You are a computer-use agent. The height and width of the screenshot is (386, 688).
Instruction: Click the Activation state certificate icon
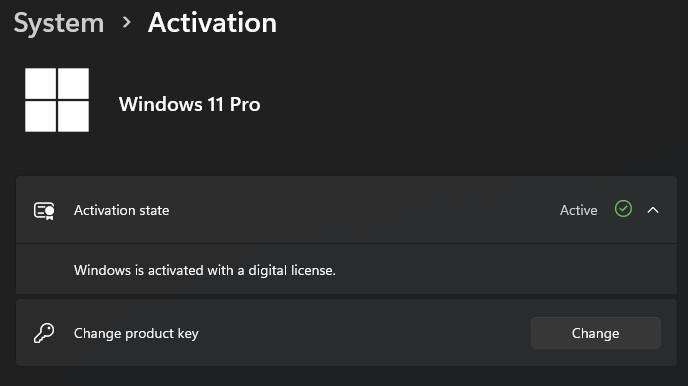click(x=44, y=211)
